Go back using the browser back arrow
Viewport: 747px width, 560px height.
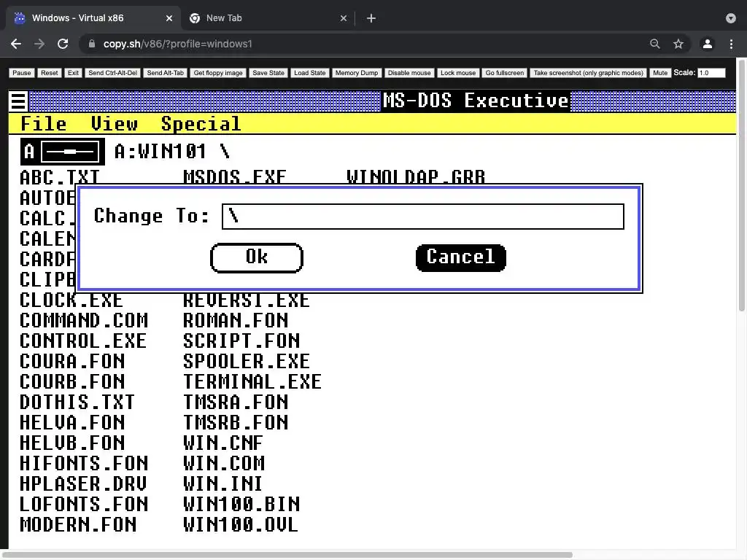click(x=16, y=44)
